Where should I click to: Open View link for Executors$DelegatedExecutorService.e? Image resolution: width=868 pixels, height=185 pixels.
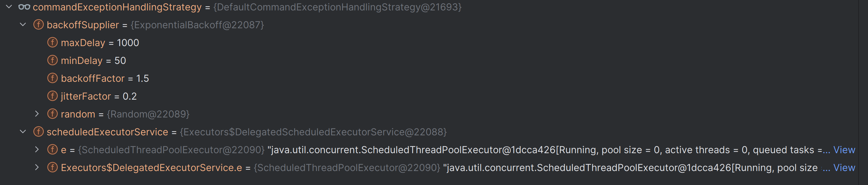(844, 167)
